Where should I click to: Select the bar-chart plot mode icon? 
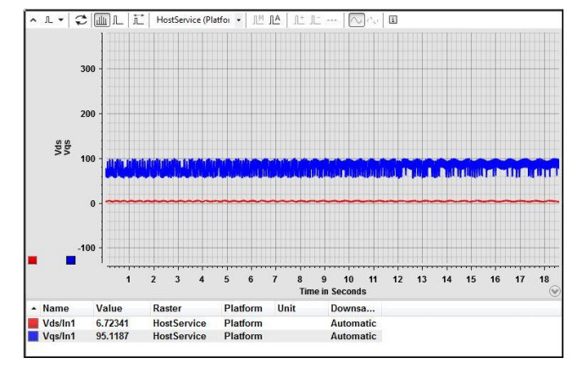102,20
